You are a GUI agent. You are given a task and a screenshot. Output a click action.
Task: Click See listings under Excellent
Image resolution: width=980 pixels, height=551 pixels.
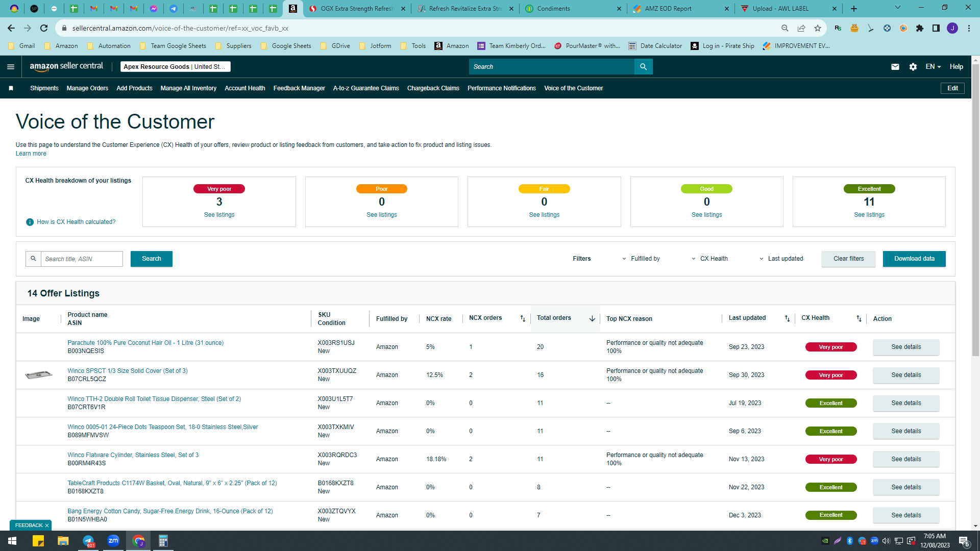pos(869,215)
